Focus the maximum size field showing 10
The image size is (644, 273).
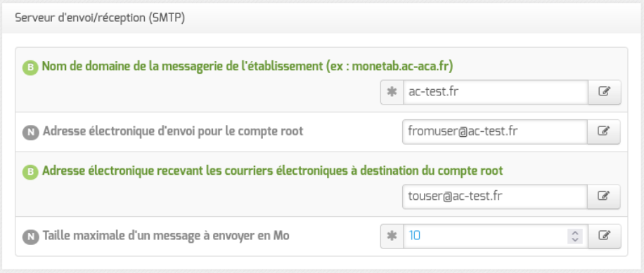pyautogui.click(x=496, y=236)
